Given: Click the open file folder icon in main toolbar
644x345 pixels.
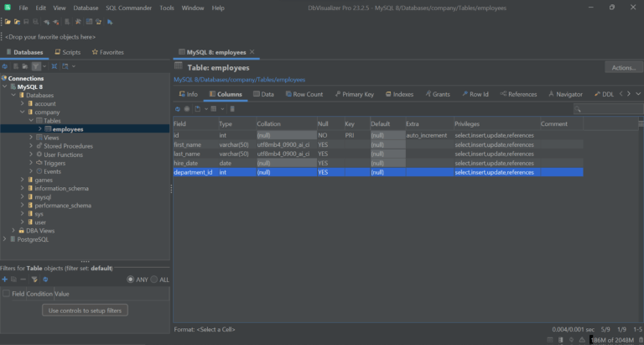Looking at the screenshot, I should point(8,22).
